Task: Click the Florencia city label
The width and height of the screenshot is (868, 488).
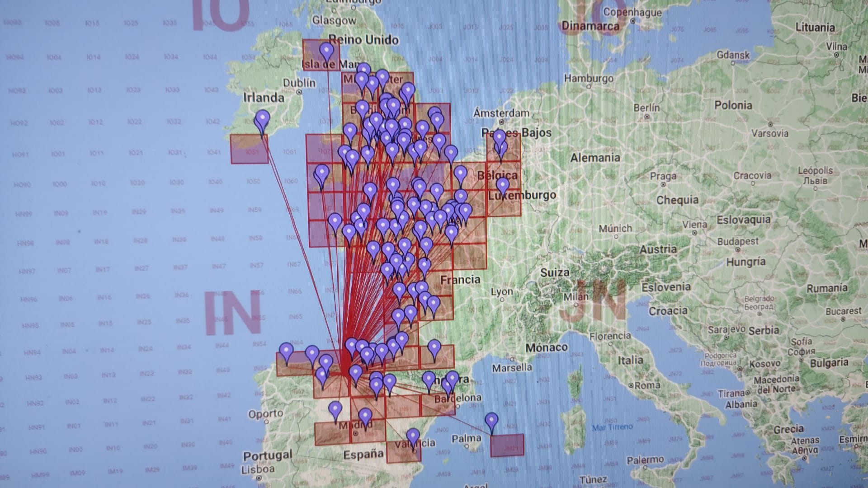Action: [610, 336]
